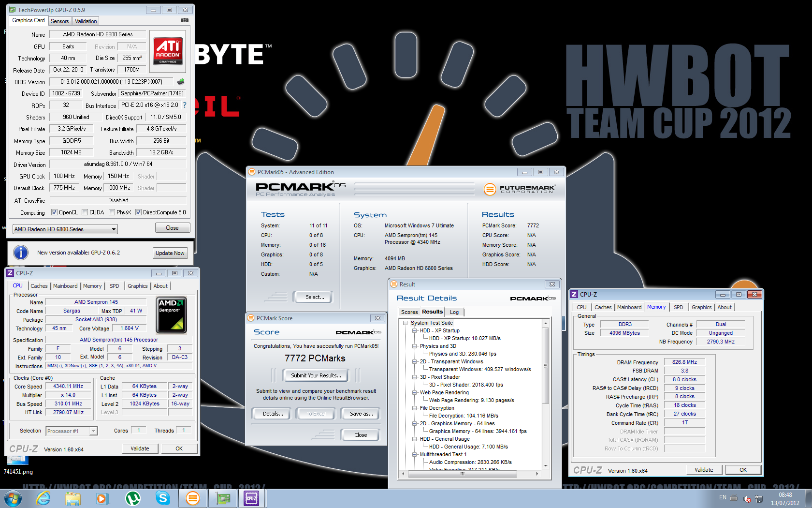The height and width of the screenshot is (508, 812).
Task: Click the muted volume tray icon
Action: click(x=747, y=498)
